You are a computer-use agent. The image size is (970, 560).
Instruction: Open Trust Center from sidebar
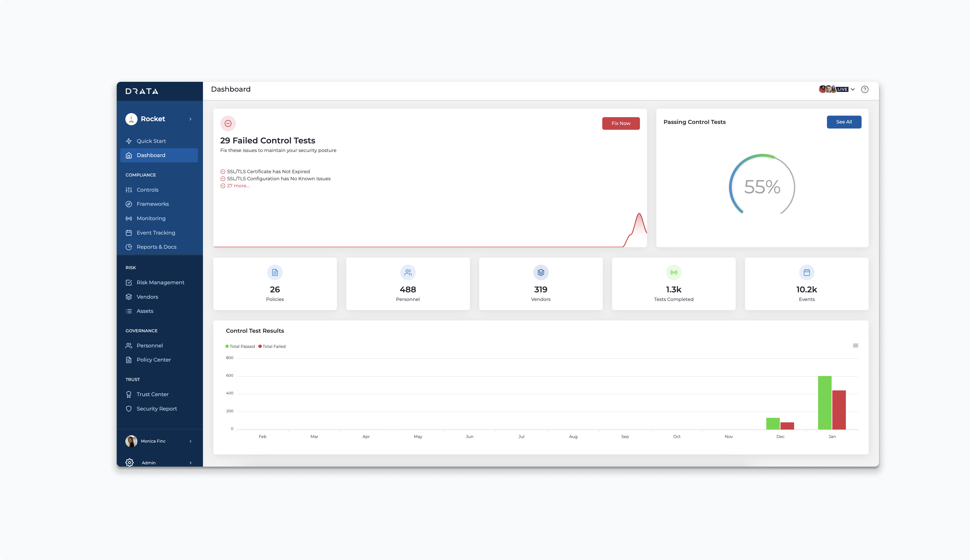pos(152,394)
